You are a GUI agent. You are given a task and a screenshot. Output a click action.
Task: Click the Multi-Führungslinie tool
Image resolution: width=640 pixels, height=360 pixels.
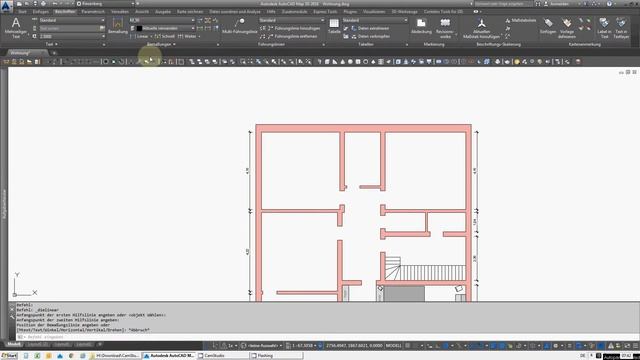point(240,26)
